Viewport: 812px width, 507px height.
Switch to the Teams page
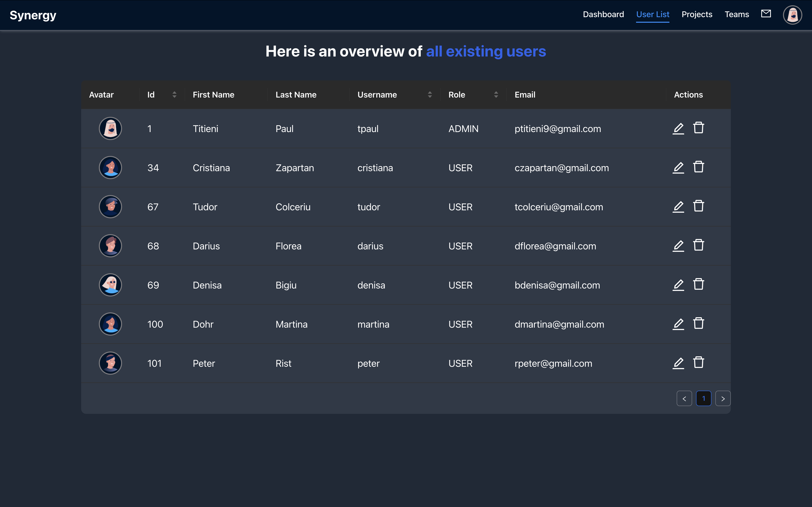pyautogui.click(x=737, y=14)
